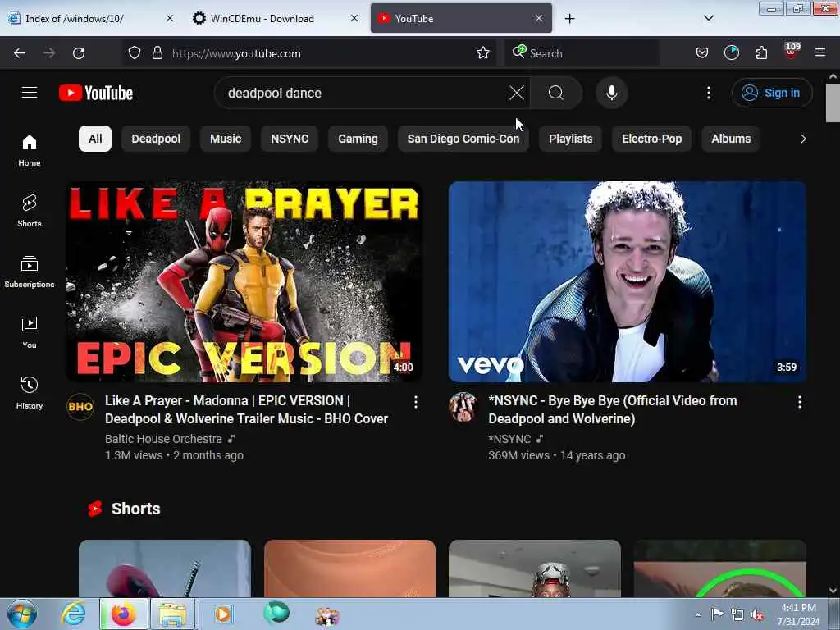Click the page vertical scrollbar thumb
Image resolution: width=840 pixels, height=630 pixels.
pos(833,103)
